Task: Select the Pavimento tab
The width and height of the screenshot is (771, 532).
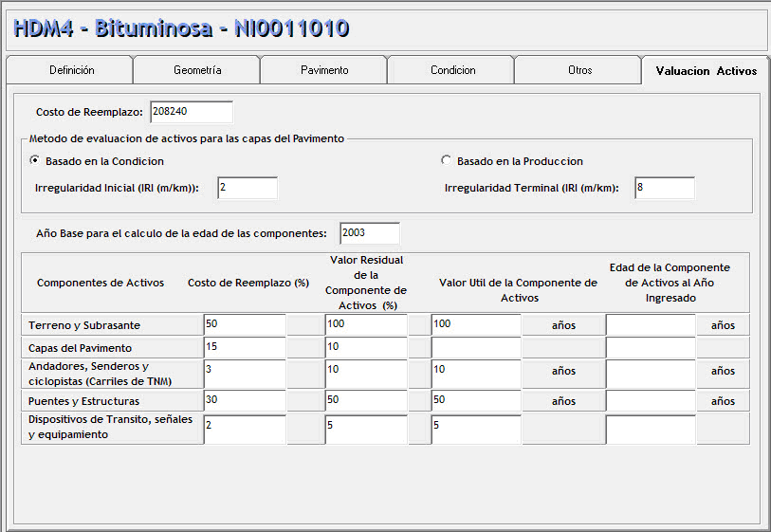Action: [x=324, y=70]
